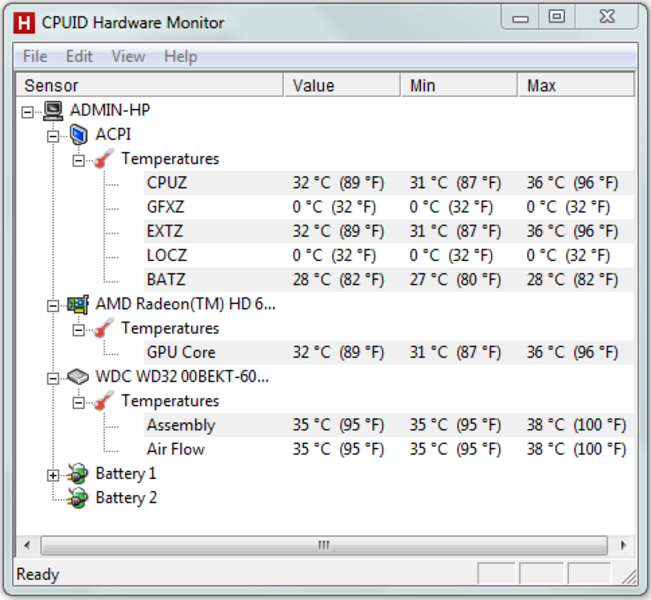Image resolution: width=651 pixels, height=600 pixels.
Task: Select the LOCZ sensor row
Action: (x=389, y=255)
